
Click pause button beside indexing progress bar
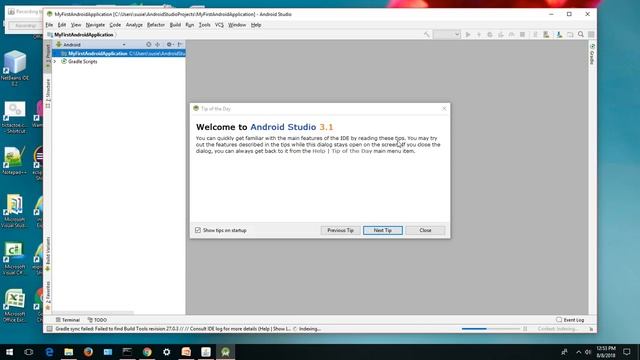tap(525, 329)
